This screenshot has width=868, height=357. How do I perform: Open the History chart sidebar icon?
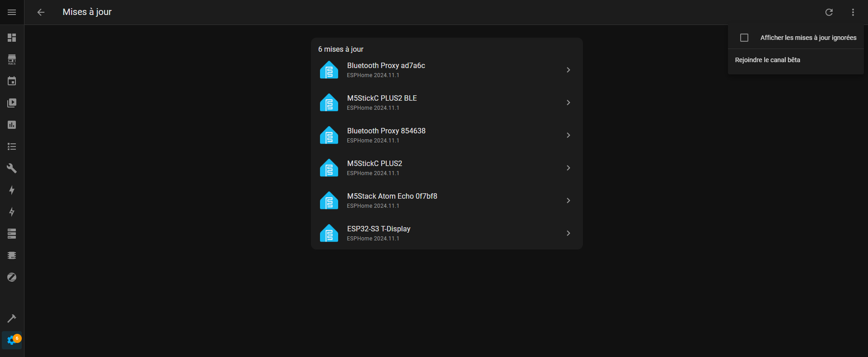point(12,125)
